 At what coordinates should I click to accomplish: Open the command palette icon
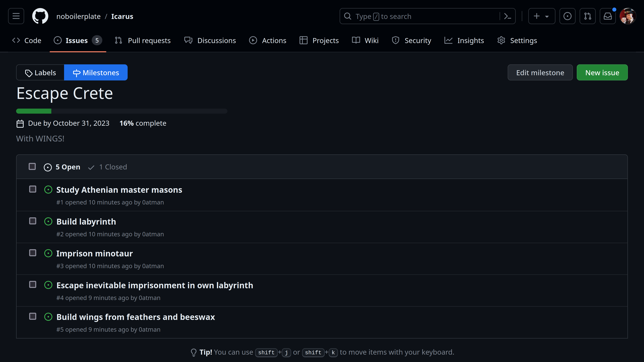pos(507,16)
